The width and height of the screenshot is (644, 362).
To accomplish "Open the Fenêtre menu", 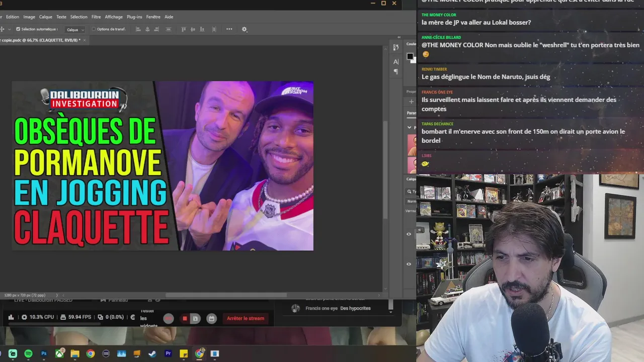I will pos(153,17).
